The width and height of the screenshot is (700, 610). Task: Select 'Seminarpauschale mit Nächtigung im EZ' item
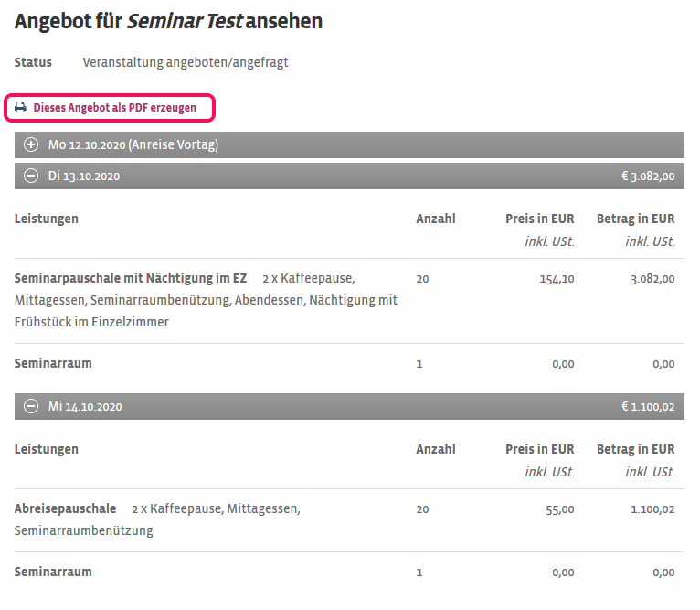tap(131, 278)
